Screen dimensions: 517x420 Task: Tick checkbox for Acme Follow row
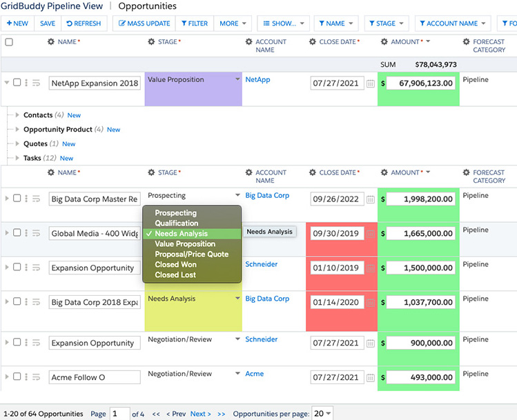point(17,377)
